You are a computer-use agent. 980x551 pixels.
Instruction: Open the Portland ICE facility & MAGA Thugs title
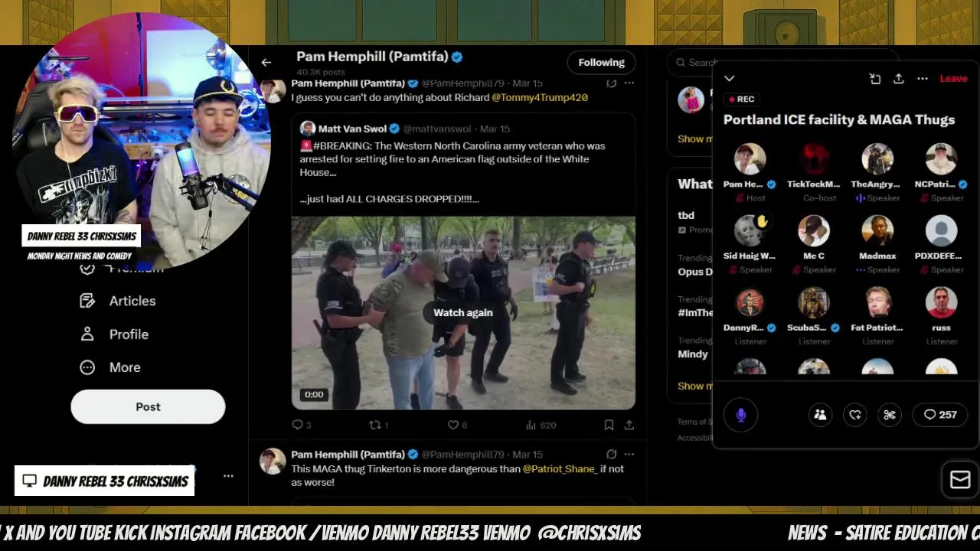839,119
